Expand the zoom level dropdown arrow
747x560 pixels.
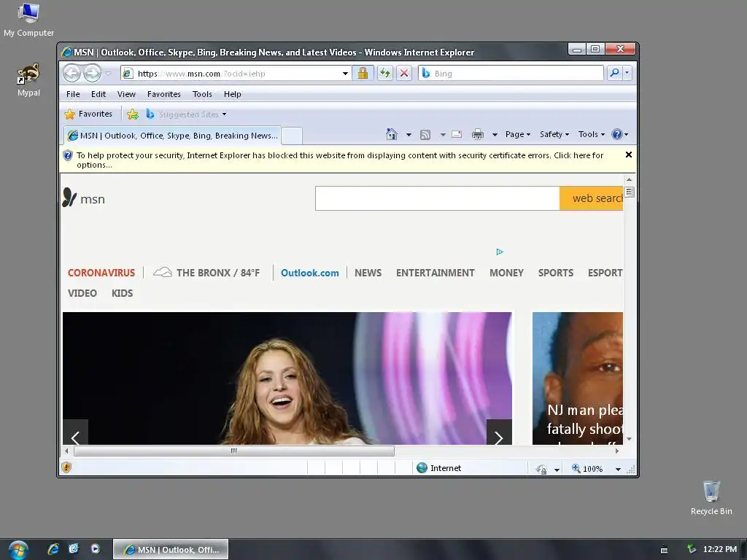pos(618,469)
